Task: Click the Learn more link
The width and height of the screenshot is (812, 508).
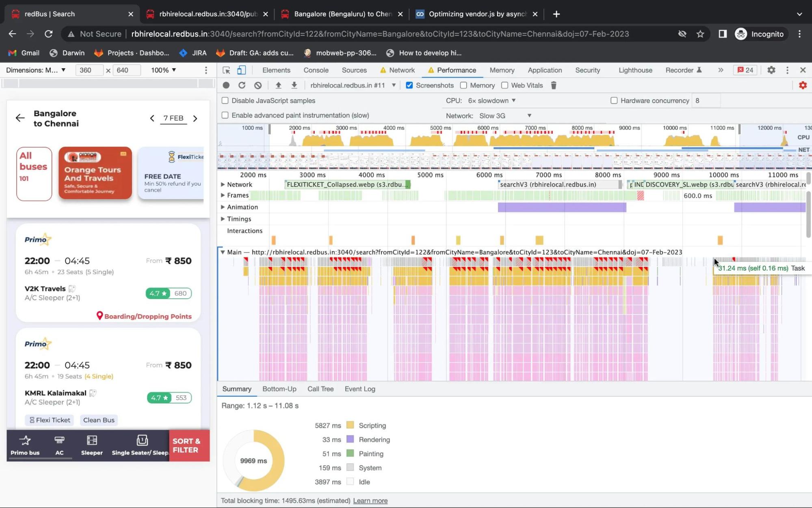Action: click(x=370, y=500)
